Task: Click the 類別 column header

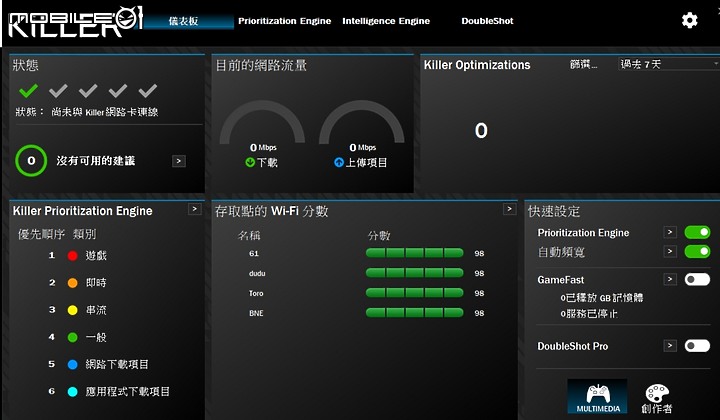Action: coord(84,234)
